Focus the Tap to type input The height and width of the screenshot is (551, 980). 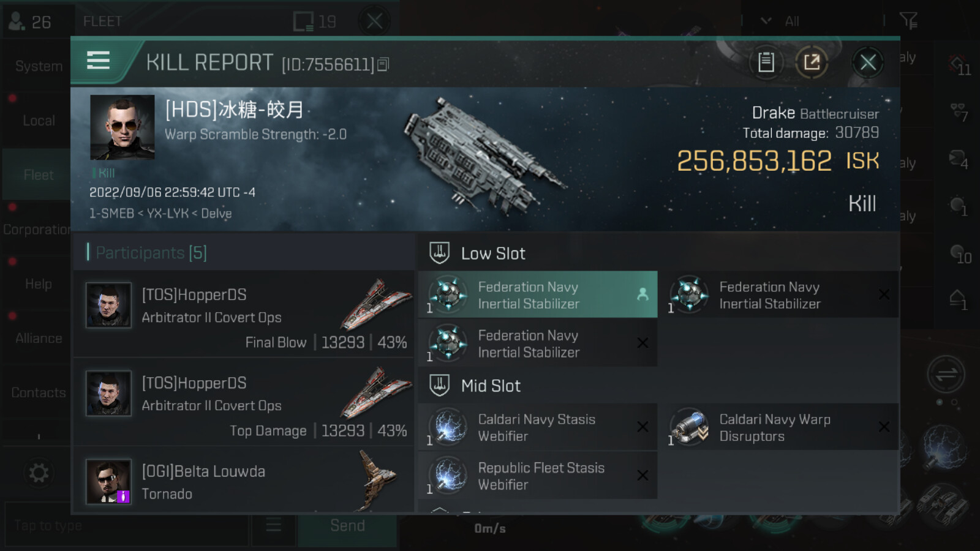coord(127,525)
